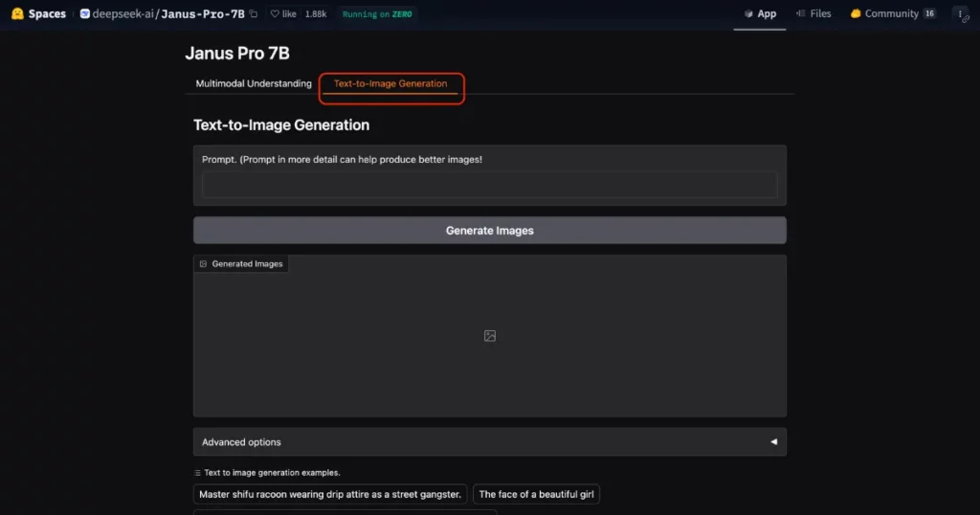The width and height of the screenshot is (980, 515).
Task: Copy the repository name with the copy icon
Action: click(x=254, y=14)
